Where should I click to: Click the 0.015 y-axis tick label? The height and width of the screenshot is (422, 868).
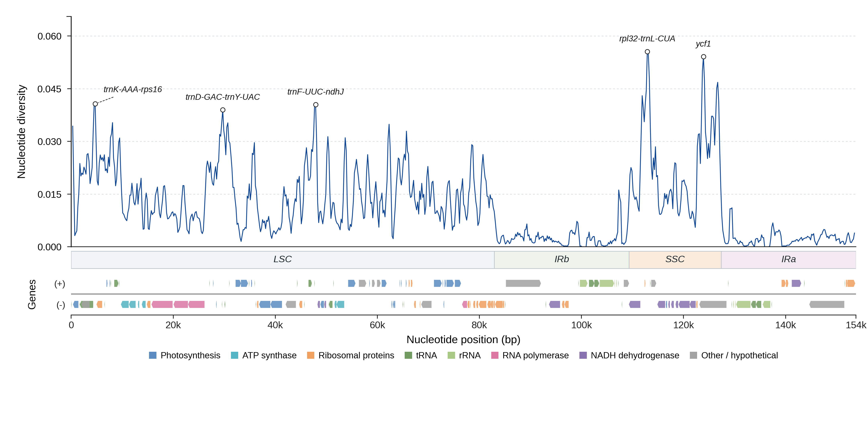click(x=50, y=194)
